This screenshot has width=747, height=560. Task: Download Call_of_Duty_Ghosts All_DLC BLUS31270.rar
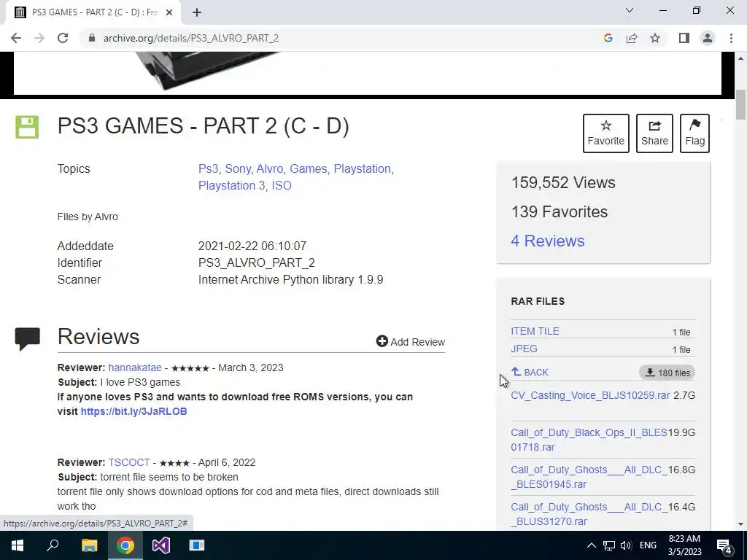(x=589, y=514)
